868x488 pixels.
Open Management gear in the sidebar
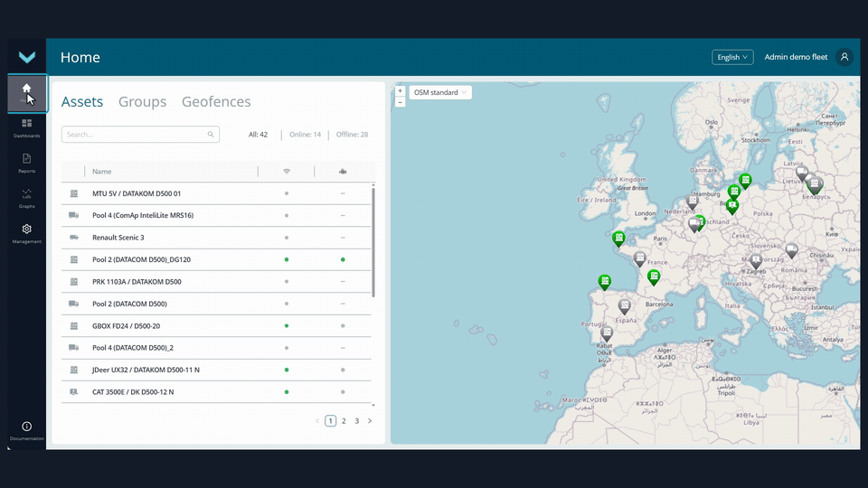[26, 233]
